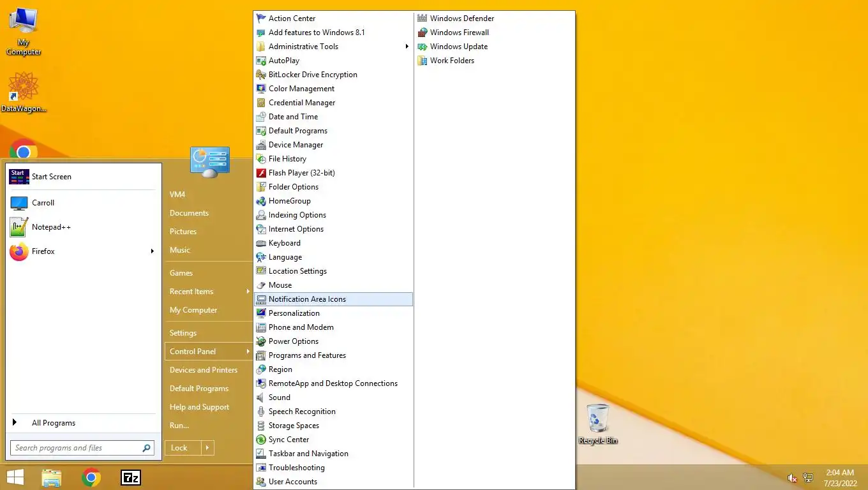This screenshot has width=868, height=490.
Task: Click the Lock button
Action: [x=183, y=448]
